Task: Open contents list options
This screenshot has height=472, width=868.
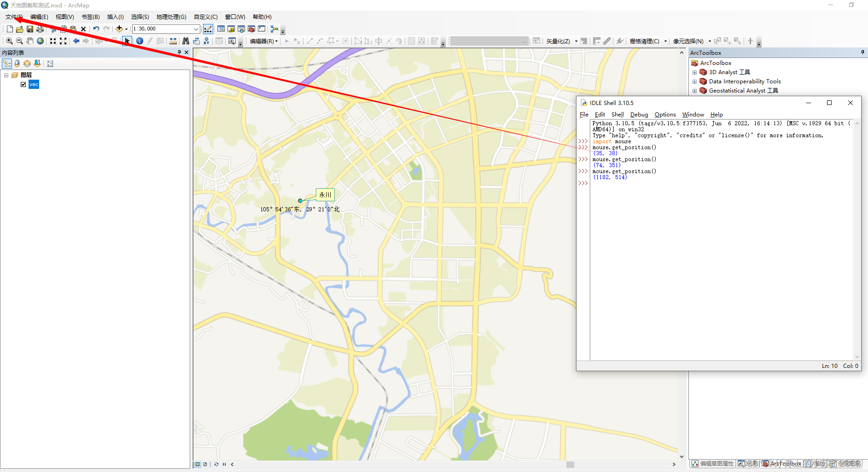Action: 50,64
